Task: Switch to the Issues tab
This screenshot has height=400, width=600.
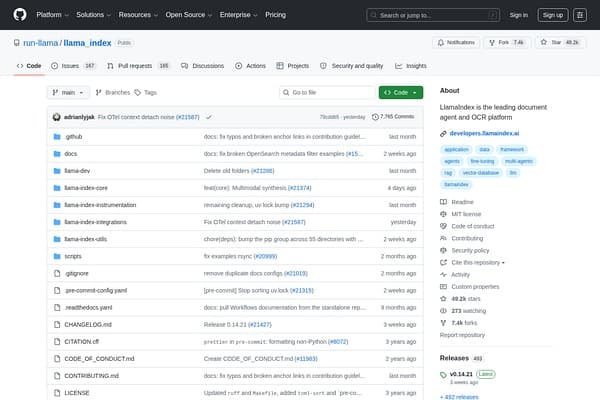Action: 73,66
